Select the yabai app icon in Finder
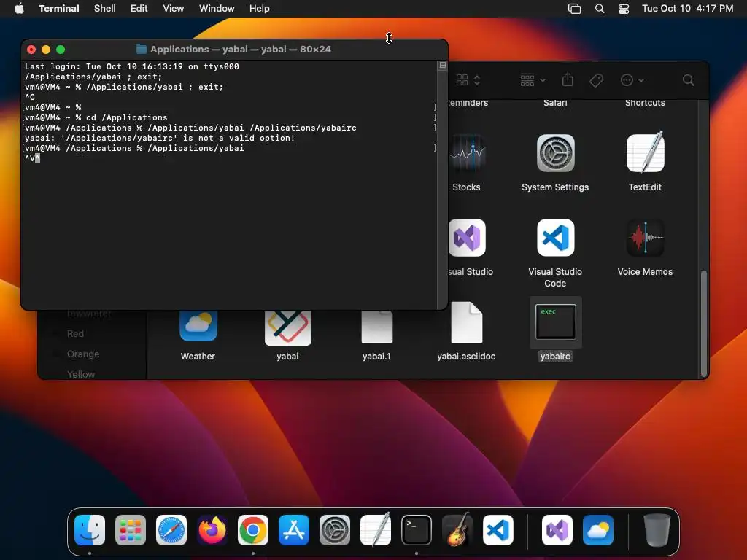The height and width of the screenshot is (560, 747). point(287,327)
